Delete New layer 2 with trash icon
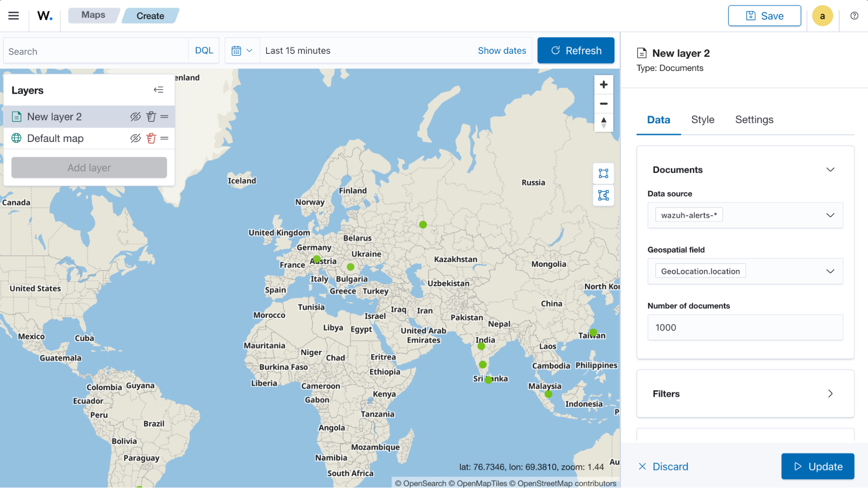Image resolution: width=868 pixels, height=488 pixels. (x=150, y=116)
